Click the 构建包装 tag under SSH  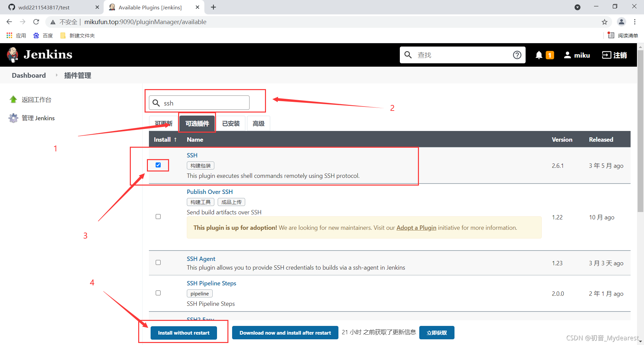200,165
